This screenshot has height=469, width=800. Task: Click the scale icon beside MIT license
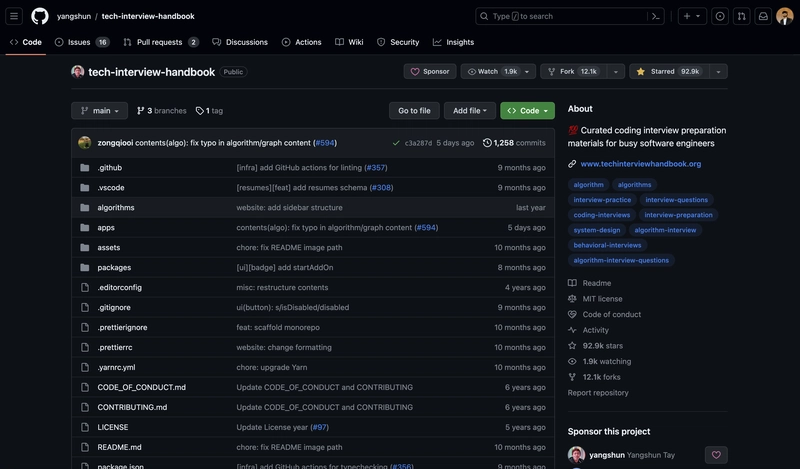coord(572,299)
